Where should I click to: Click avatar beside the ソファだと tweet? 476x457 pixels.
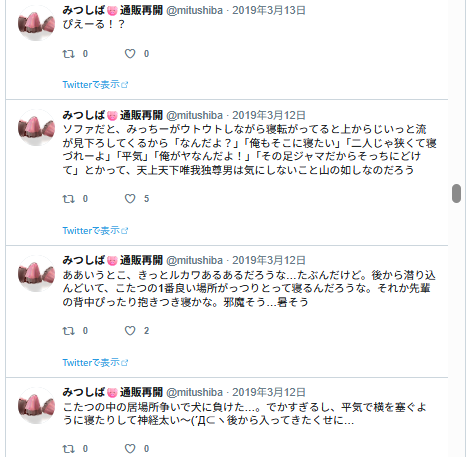(x=36, y=128)
